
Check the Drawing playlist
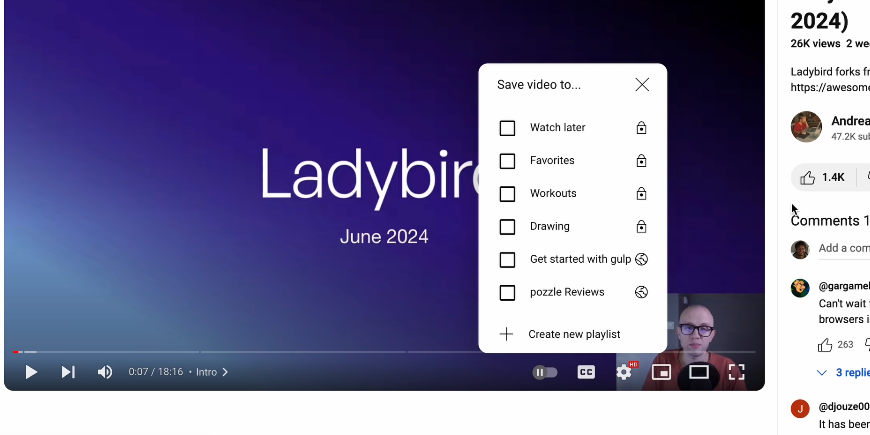[x=507, y=227]
